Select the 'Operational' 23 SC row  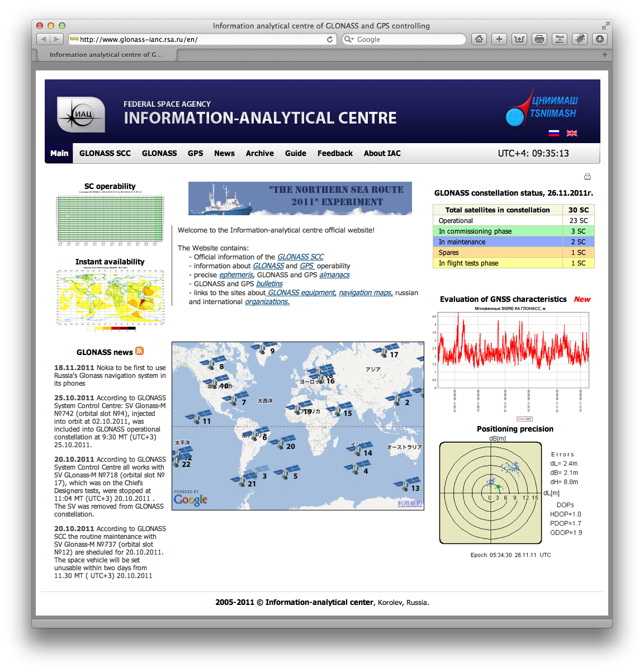pyautogui.click(x=514, y=220)
